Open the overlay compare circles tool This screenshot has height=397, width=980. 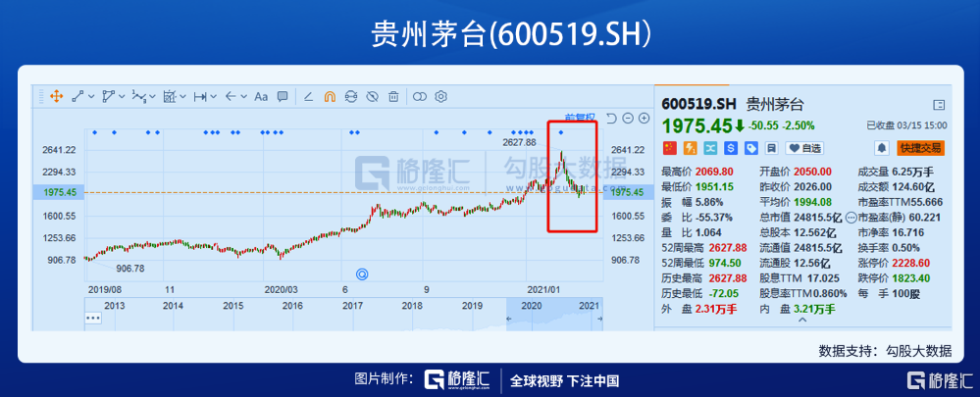pos(420,97)
